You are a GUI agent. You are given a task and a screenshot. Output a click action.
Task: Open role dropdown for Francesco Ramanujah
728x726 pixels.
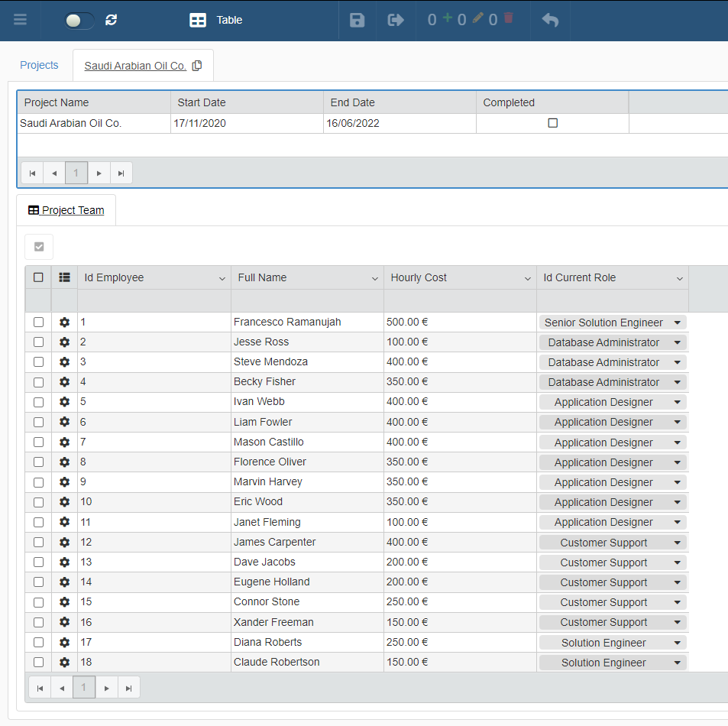677,322
